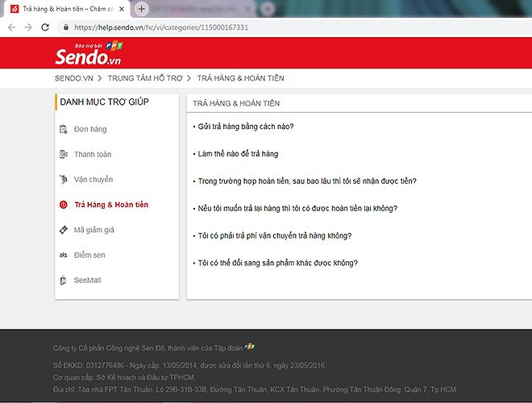Click the Mã giảm giá coupon icon
Viewport: 532px width, 403px height.
64,230
